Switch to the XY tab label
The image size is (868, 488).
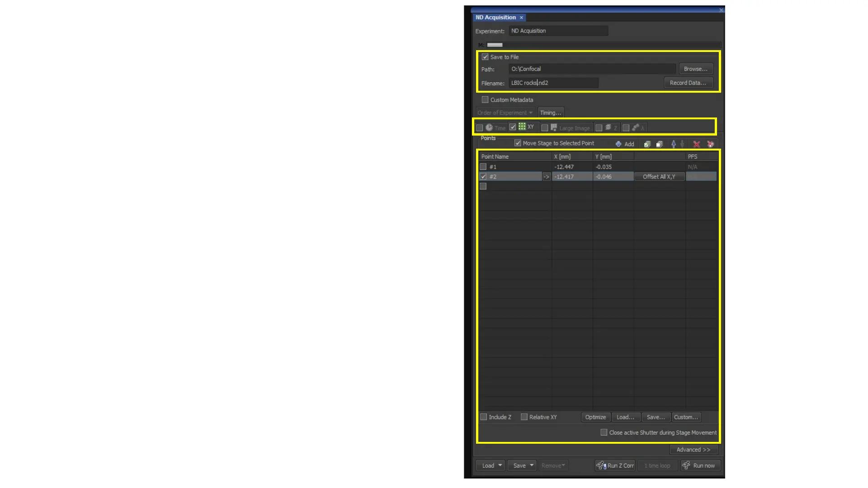click(531, 127)
